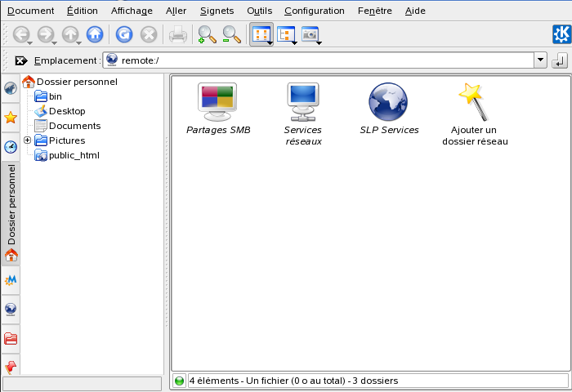Viewport: 572px width, 392px height.
Task: Click the go button beside location bar
Action: coord(560,60)
